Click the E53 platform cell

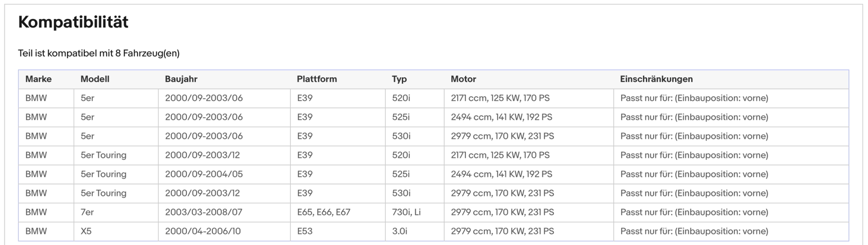[338, 232]
